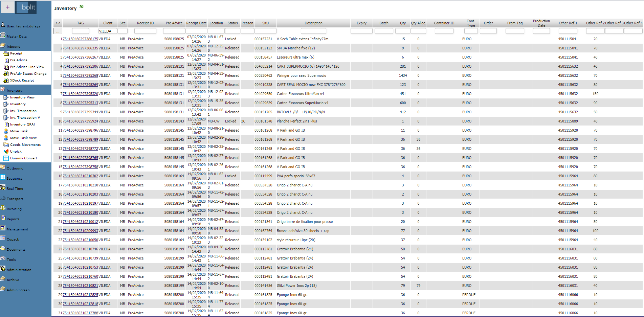Viewport: 644px width, 317px height.
Task: Export inventory to Excel via green icon
Action: click(81, 6)
